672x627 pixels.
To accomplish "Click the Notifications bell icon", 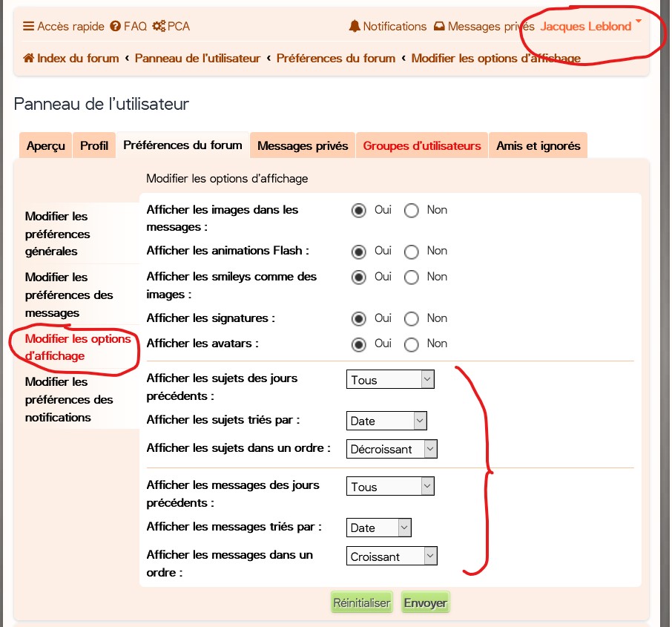I will click(354, 27).
